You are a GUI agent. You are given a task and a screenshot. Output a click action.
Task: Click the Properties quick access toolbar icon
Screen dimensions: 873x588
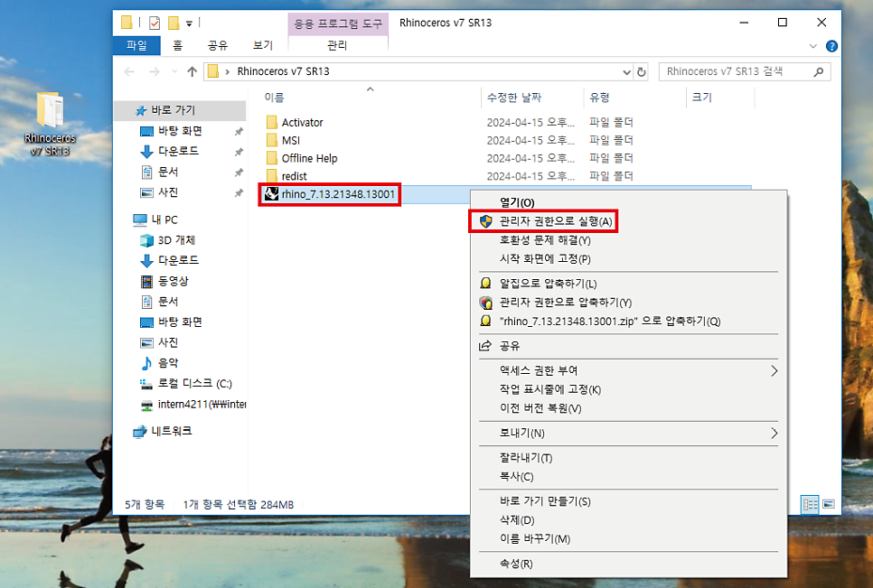point(155,23)
